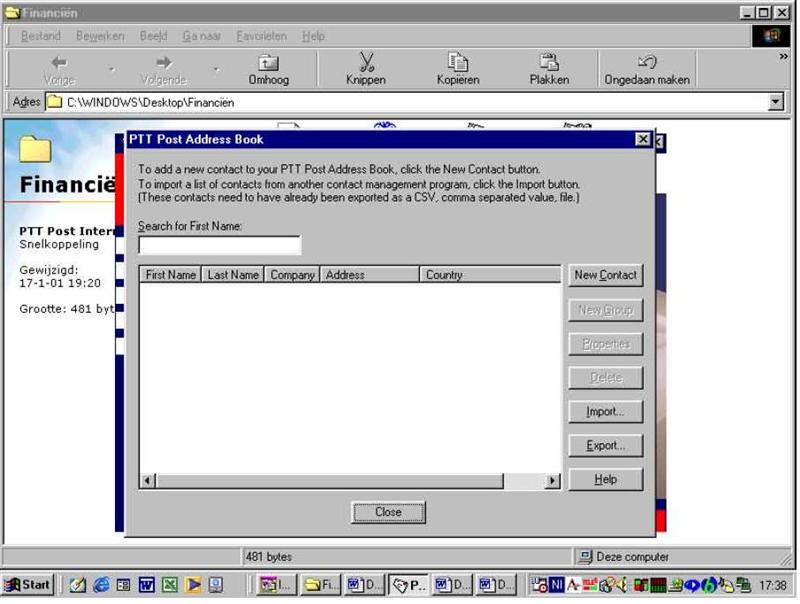Click the taskbar clock showing 17:38
This screenshot has width=800, height=604.
coord(772,585)
